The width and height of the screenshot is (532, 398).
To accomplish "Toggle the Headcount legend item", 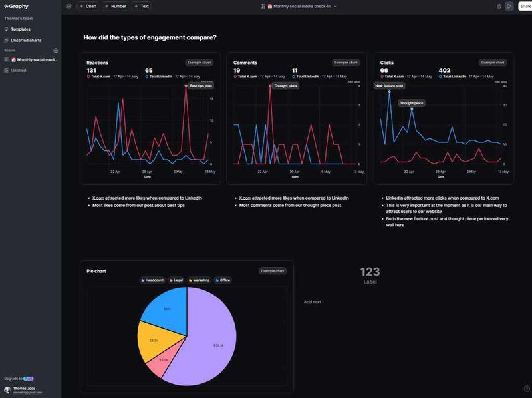I will click(152, 280).
